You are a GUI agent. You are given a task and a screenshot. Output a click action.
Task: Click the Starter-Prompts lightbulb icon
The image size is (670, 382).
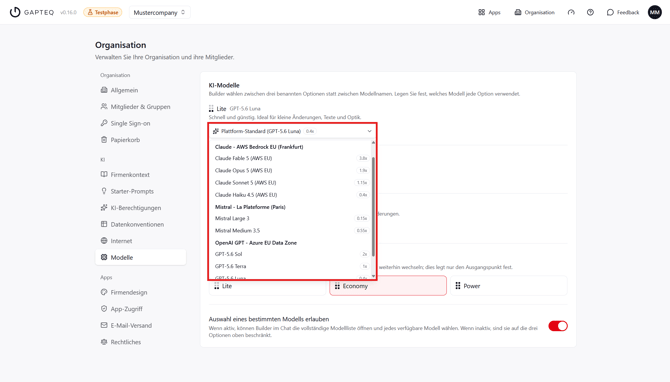(x=104, y=191)
